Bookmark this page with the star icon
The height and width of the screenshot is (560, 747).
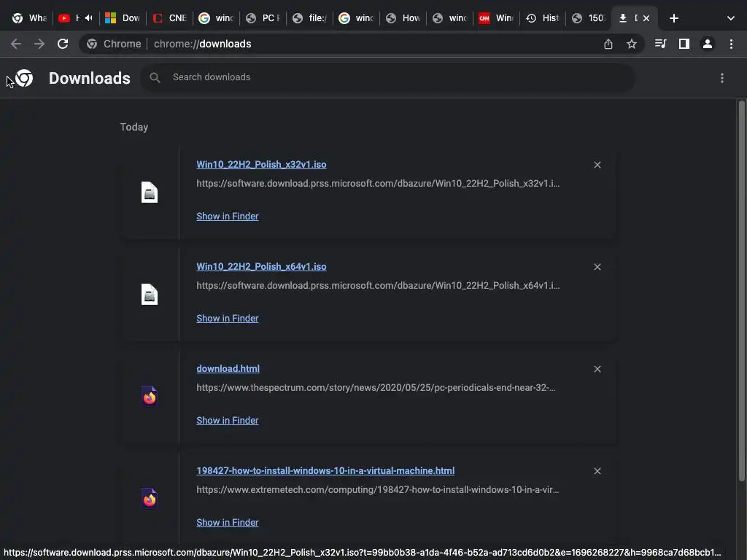coord(631,44)
